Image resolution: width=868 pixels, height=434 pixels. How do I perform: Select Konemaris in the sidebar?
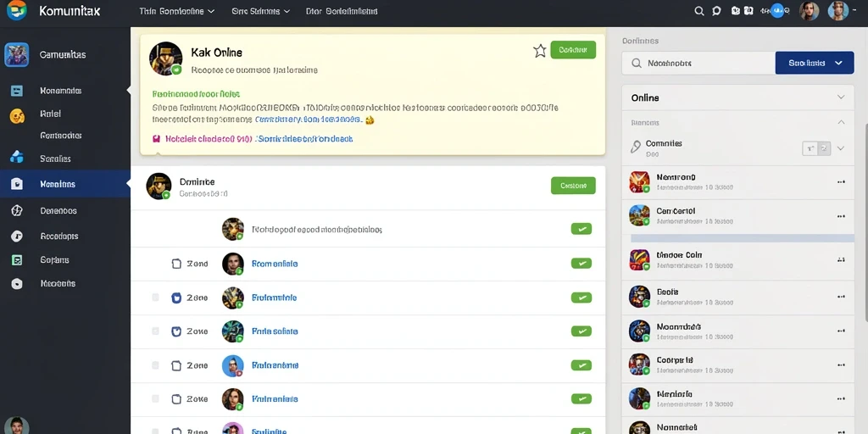61,91
